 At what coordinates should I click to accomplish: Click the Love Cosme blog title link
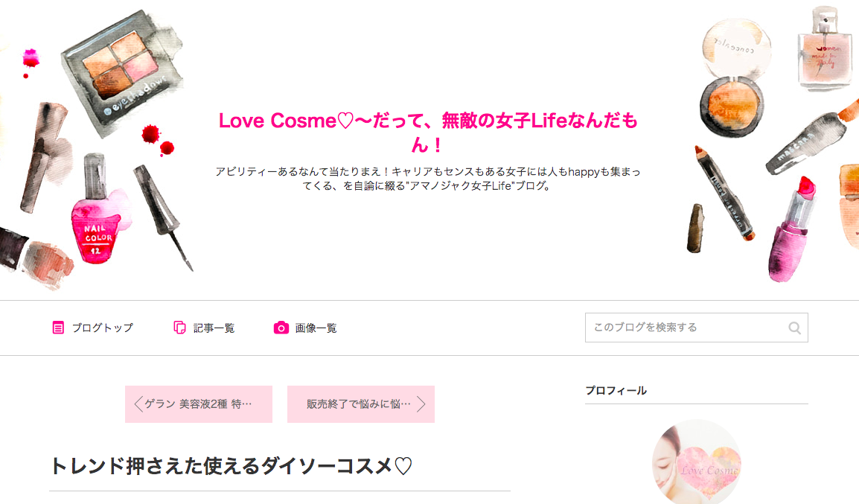point(428,132)
